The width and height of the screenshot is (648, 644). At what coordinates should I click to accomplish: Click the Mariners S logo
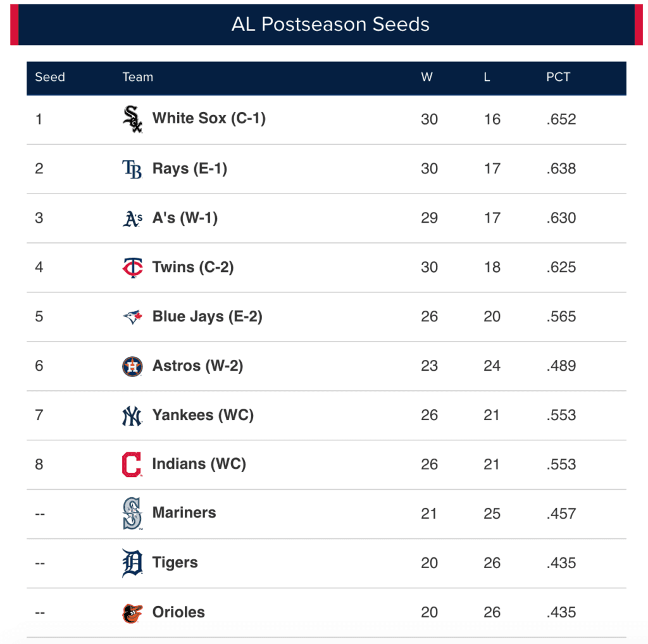click(132, 513)
